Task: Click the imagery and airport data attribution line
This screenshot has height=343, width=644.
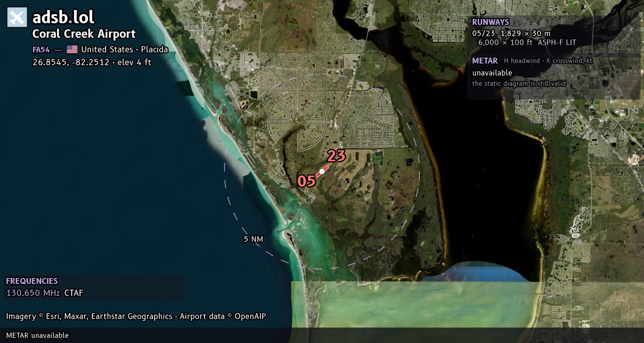Action: point(136,316)
